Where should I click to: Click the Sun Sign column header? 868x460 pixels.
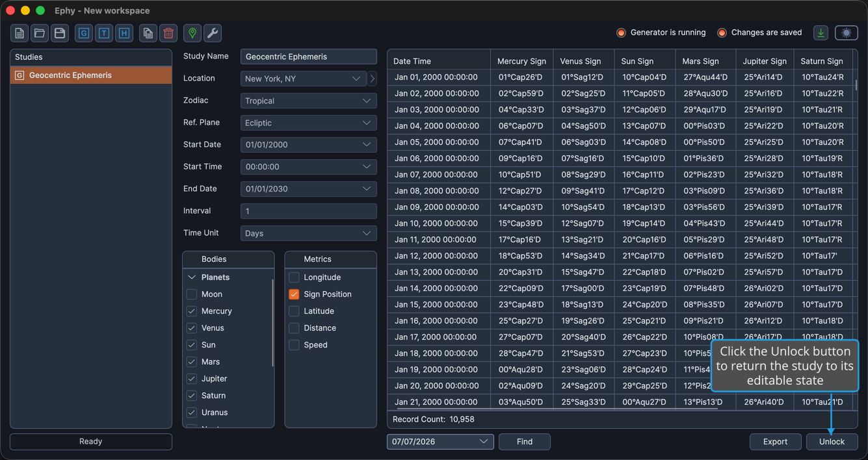(x=645, y=61)
